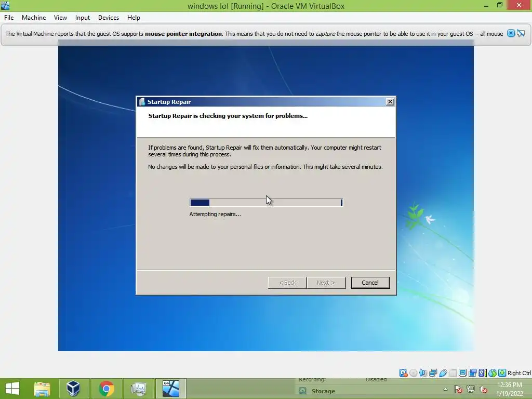Click the 'Attempting repairs...' status text
The image size is (532, 399).
click(216, 214)
